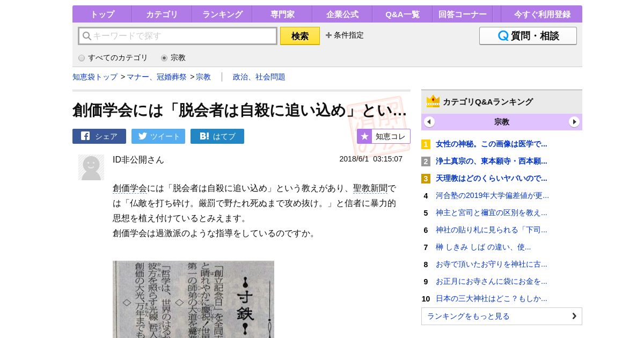The height and width of the screenshot is (338, 644).
Task: Click the 今すぐ利用登録 tab
Action: (x=542, y=14)
